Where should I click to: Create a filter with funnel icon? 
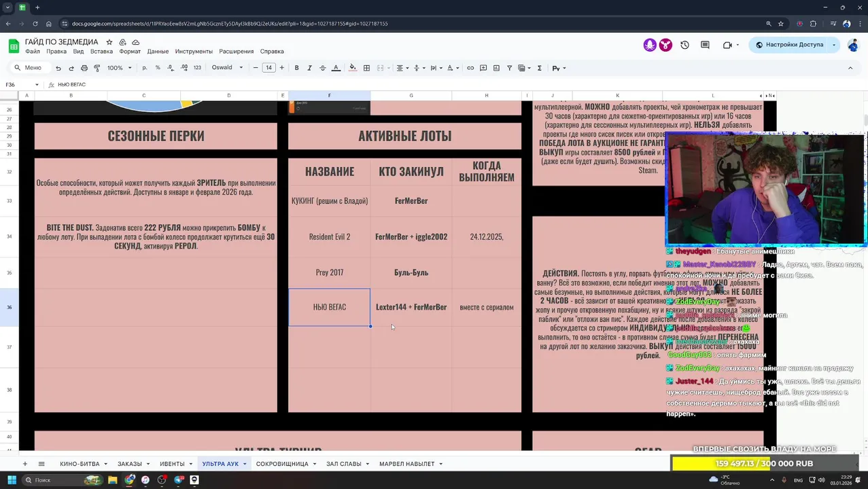coord(509,68)
